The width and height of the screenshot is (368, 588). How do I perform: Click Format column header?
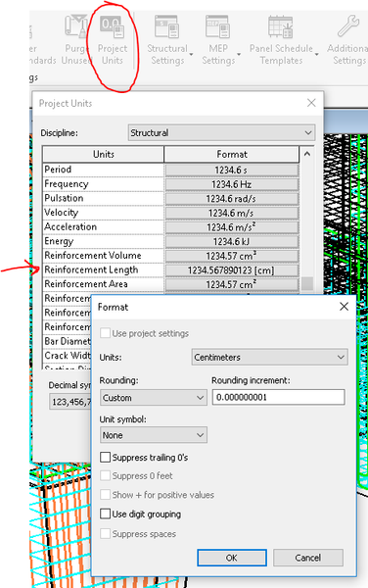click(x=232, y=154)
